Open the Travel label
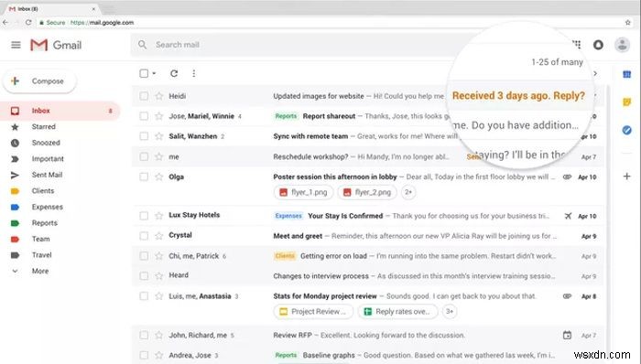 tap(42, 255)
